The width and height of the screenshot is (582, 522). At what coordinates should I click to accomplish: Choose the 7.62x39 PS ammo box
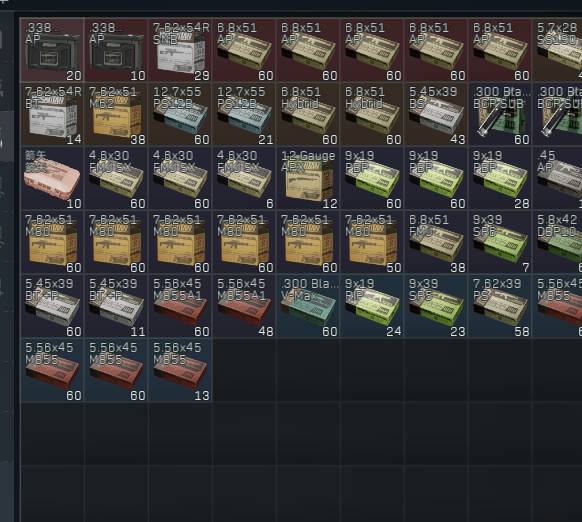tap(500, 306)
